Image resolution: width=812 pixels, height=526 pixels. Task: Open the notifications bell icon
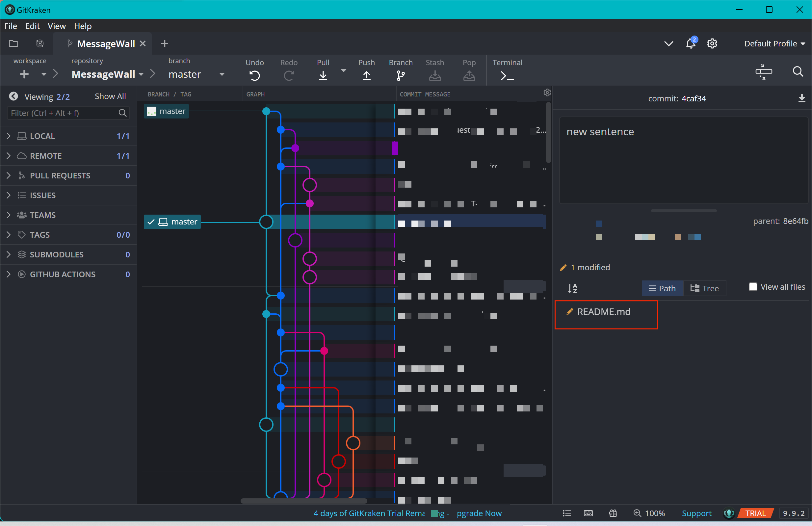point(691,44)
